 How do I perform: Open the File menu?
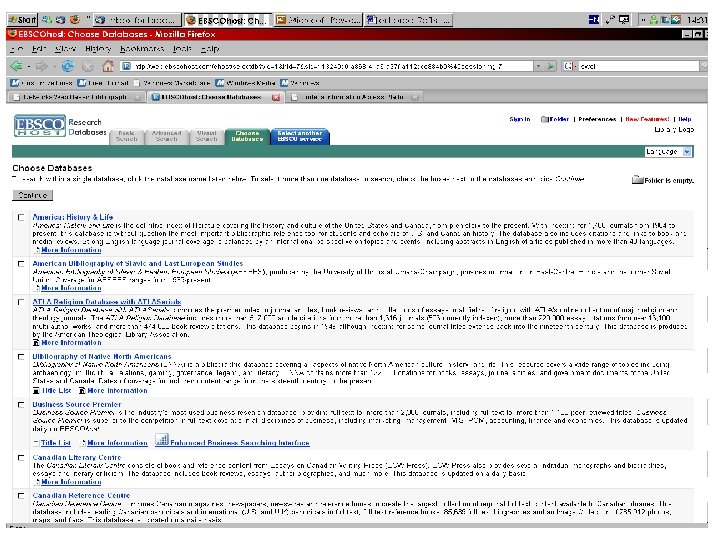(x=17, y=49)
